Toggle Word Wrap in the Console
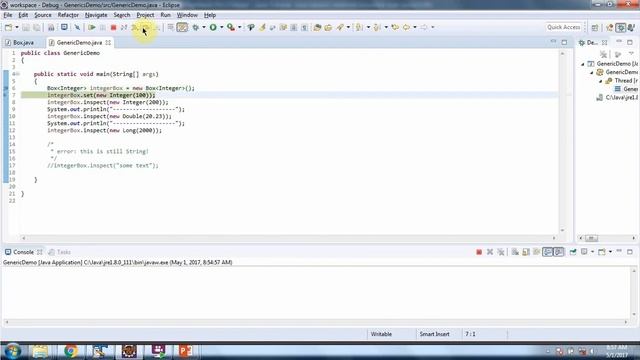The width and height of the screenshot is (640, 360). point(537,252)
